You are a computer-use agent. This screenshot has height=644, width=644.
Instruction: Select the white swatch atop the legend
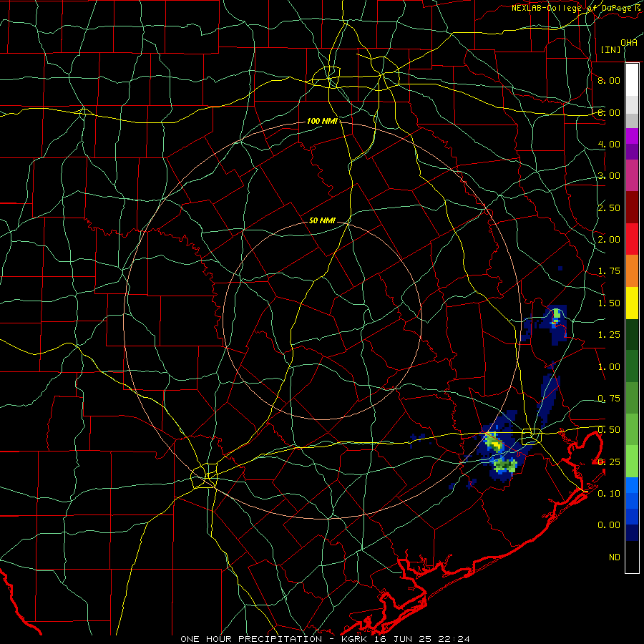(632, 80)
